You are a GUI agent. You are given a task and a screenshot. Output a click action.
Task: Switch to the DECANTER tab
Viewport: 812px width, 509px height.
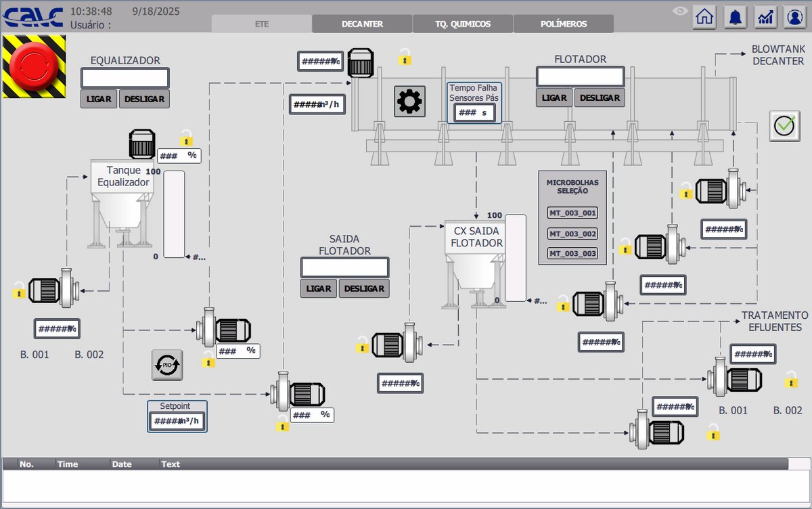[362, 24]
